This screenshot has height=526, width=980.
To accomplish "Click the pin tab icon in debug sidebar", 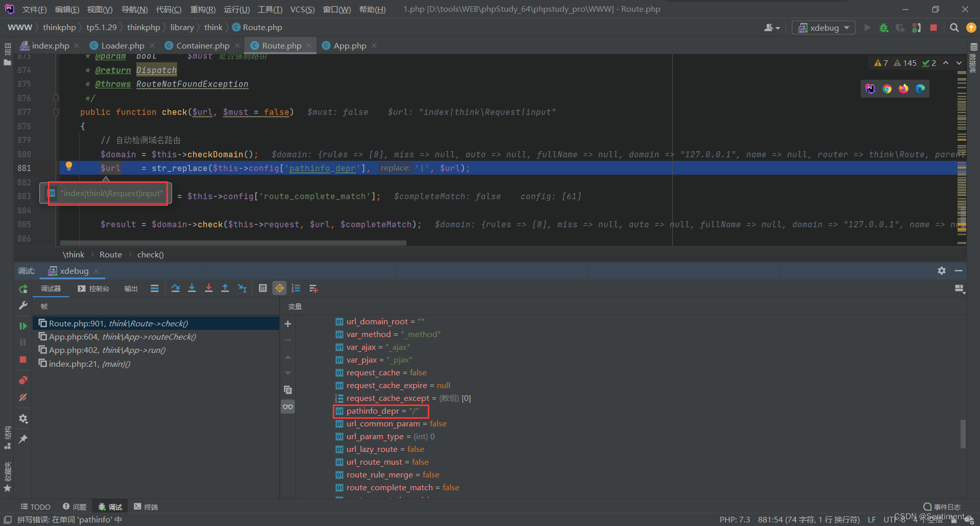I will click(23, 439).
